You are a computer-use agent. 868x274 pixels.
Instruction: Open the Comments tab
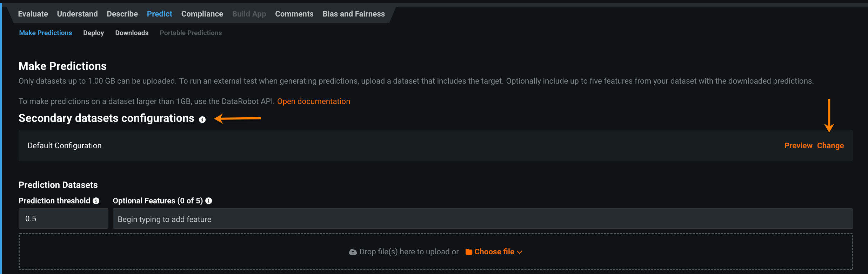pos(294,14)
